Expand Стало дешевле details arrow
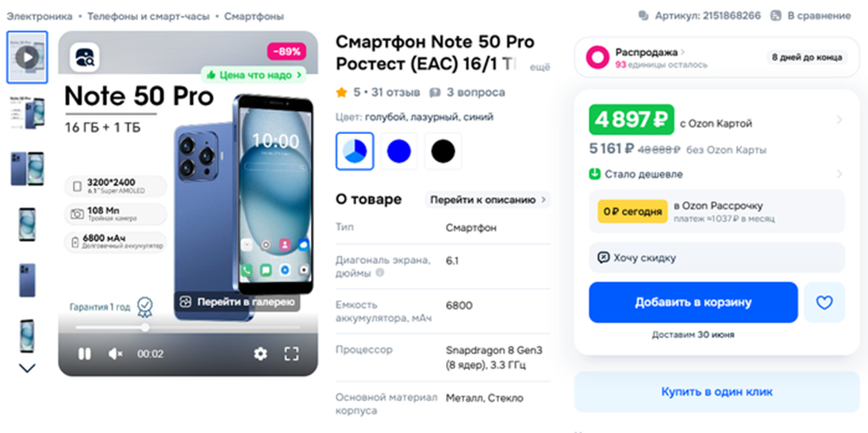 tap(839, 174)
